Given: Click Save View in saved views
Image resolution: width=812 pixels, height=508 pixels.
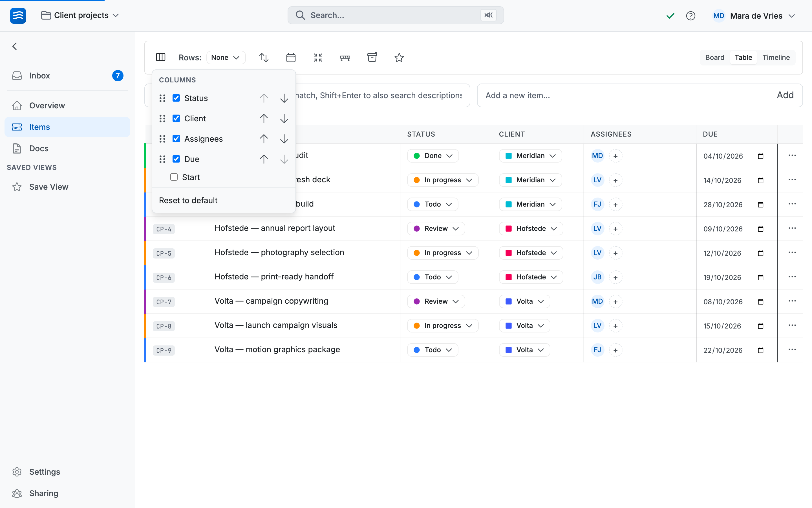Looking at the screenshot, I should [x=67, y=187].
